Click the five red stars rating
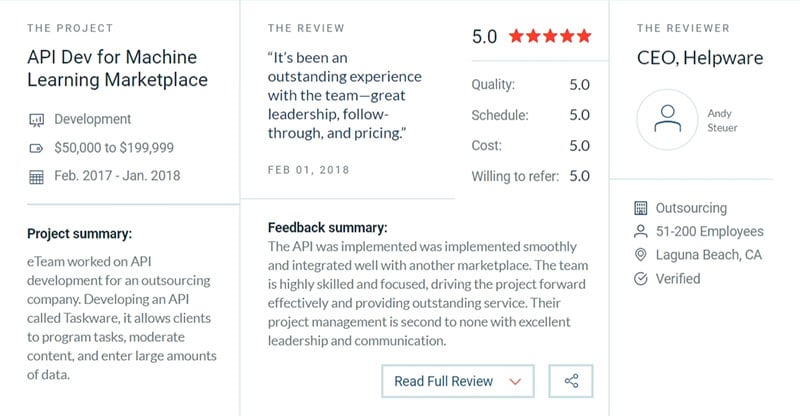The height and width of the screenshot is (416, 800). point(550,36)
